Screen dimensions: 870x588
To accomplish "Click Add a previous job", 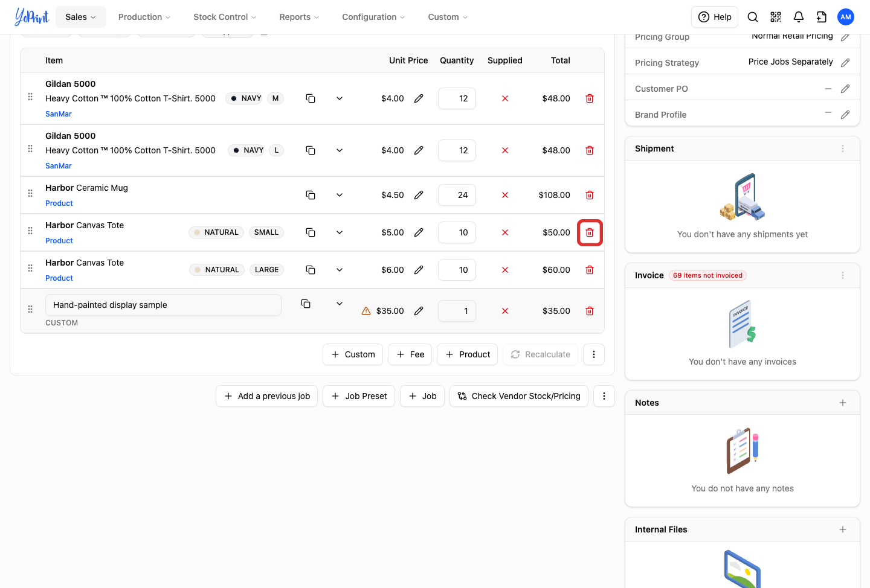I will pos(266,396).
